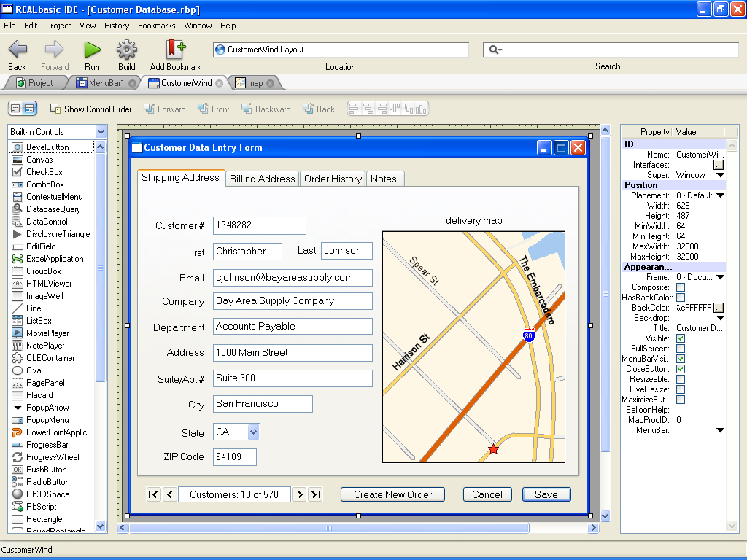Enable the Resizeable checkbox

[681, 379]
